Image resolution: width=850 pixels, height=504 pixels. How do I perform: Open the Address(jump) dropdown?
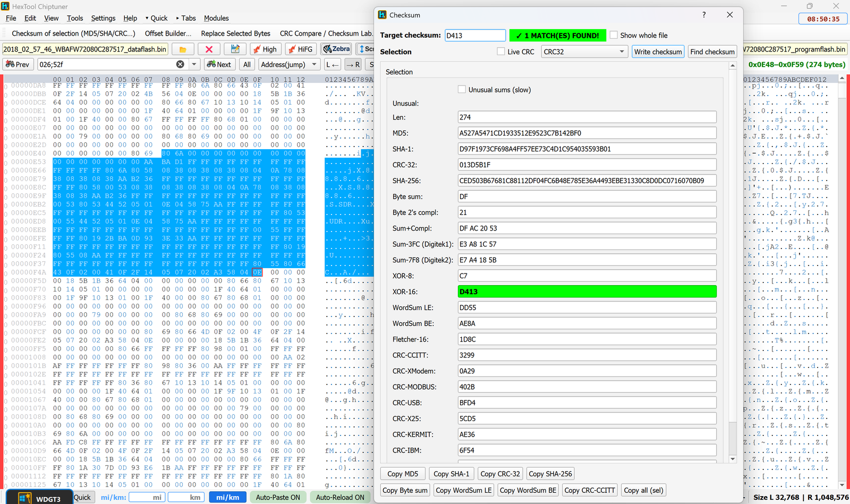[x=313, y=64]
